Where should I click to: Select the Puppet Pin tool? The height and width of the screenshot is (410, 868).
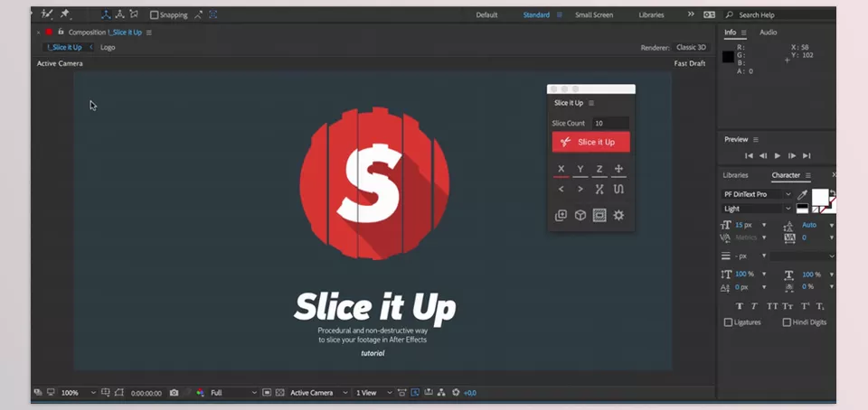tap(65, 14)
